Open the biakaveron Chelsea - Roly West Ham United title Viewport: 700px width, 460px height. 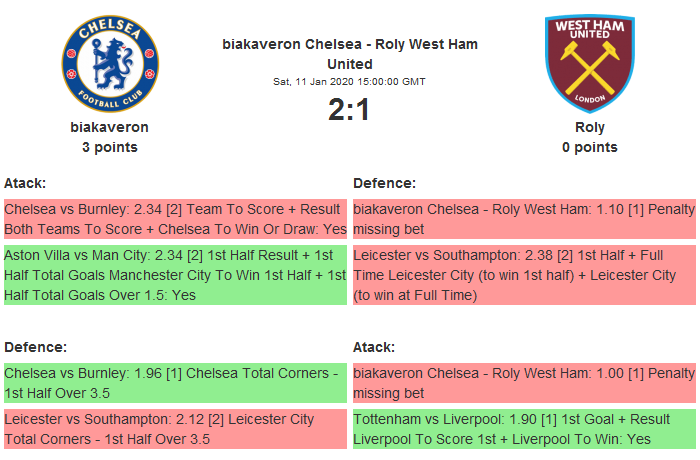pyautogui.click(x=350, y=54)
